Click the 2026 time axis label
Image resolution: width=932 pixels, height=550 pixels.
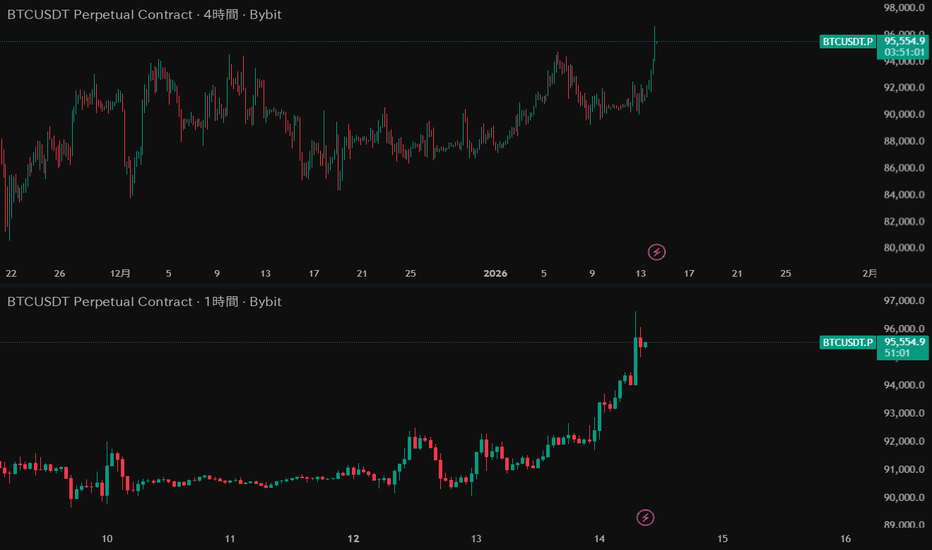[x=495, y=274]
